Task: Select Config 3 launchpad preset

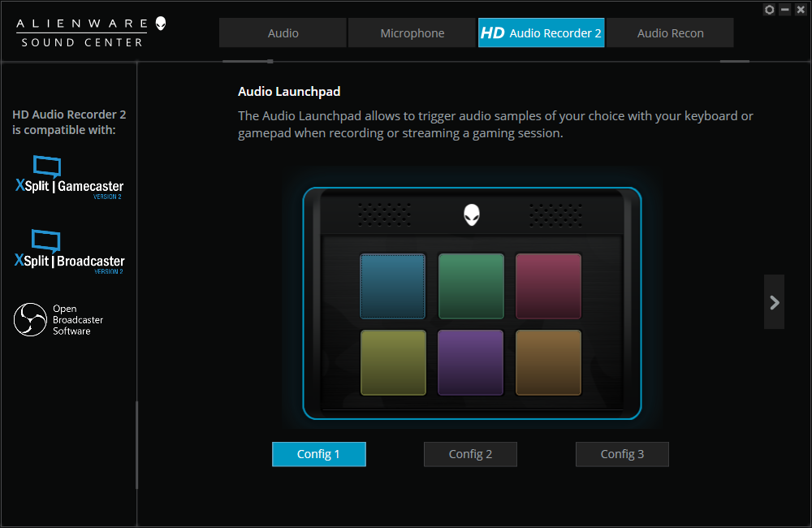Action: (622, 454)
